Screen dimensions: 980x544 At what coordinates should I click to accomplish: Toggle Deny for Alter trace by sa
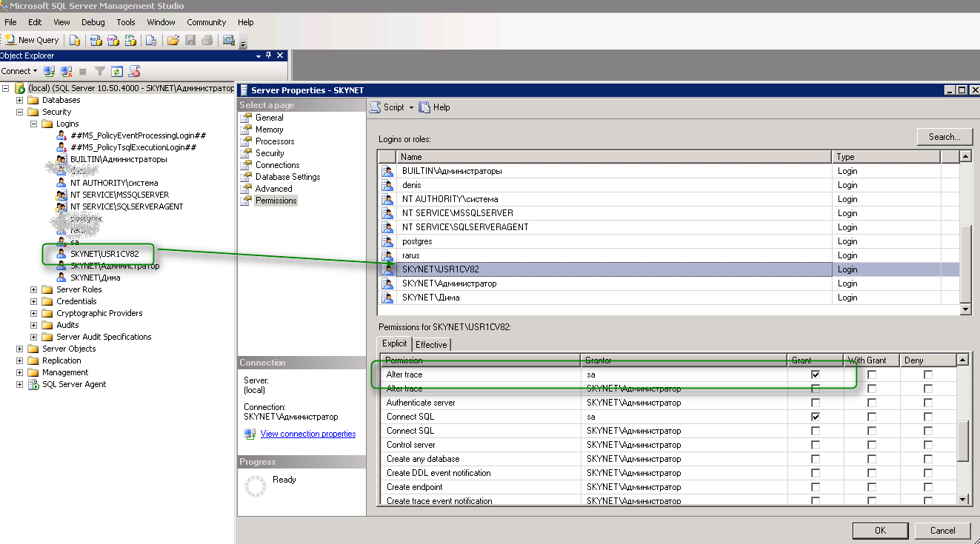click(x=928, y=375)
